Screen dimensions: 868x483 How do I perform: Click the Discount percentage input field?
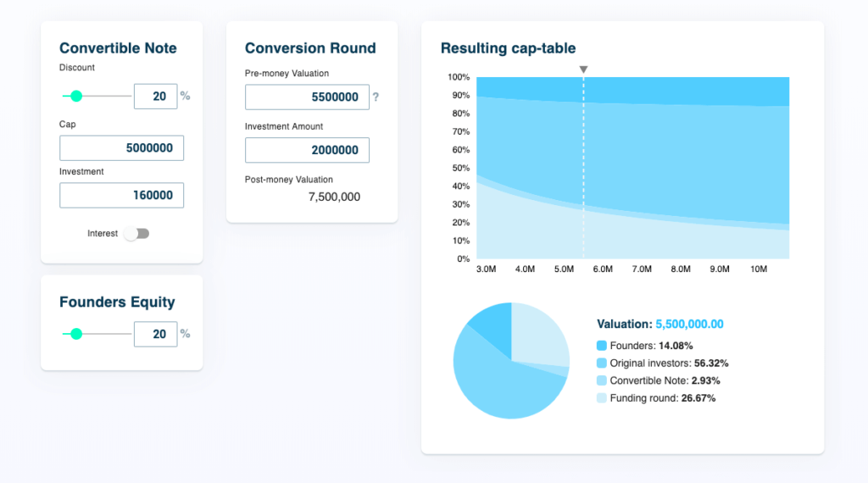coord(155,97)
